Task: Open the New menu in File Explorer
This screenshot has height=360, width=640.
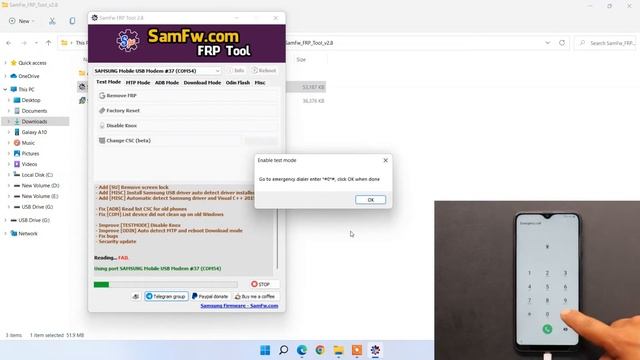Action: click(x=22, y=21)
